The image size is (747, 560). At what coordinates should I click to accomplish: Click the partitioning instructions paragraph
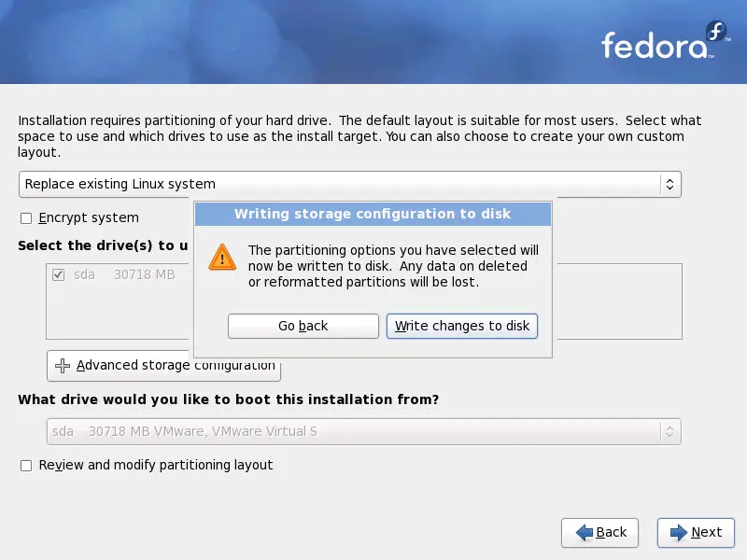pyautogui.click(x=355, y=136)
